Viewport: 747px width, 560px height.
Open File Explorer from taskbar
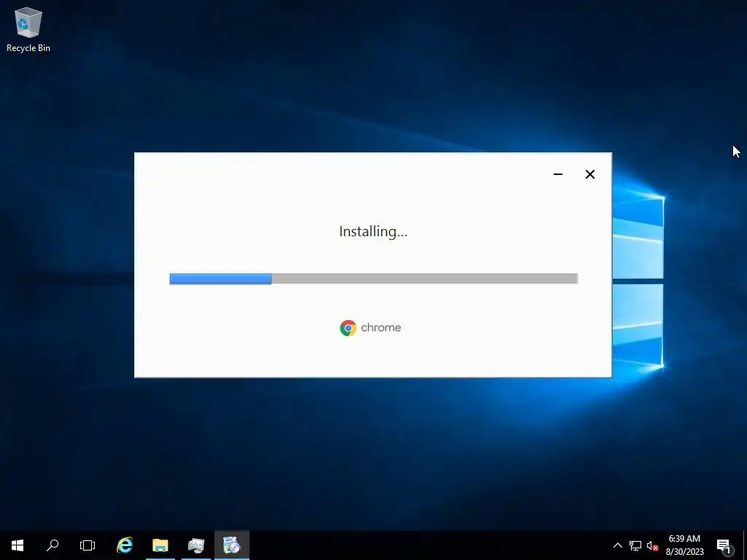click(x=160, y=545)
